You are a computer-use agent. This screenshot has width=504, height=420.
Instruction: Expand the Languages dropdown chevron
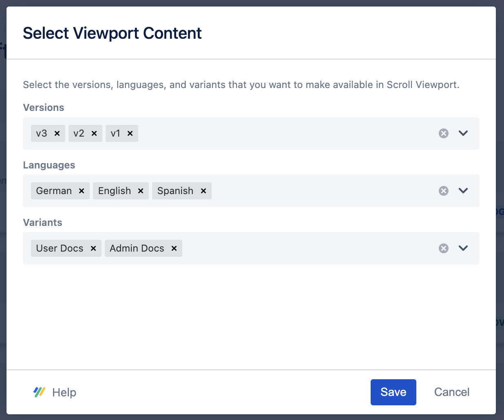point(463,191)
